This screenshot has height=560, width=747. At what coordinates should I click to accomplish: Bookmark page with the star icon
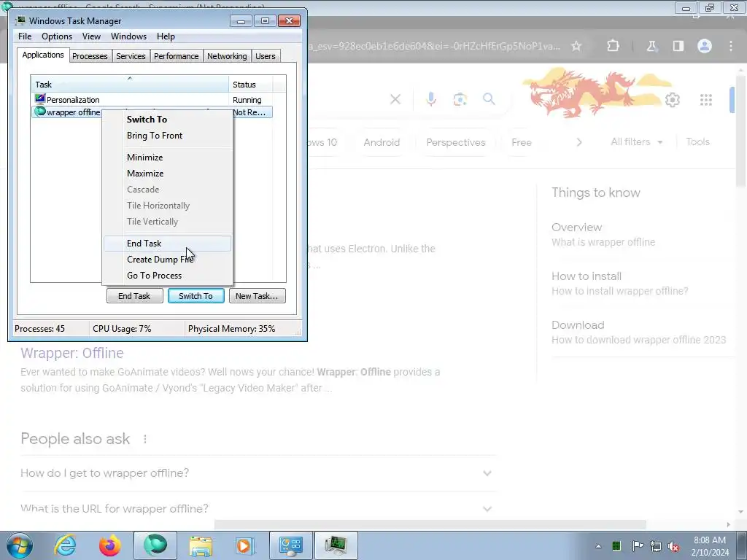[576, 46]
